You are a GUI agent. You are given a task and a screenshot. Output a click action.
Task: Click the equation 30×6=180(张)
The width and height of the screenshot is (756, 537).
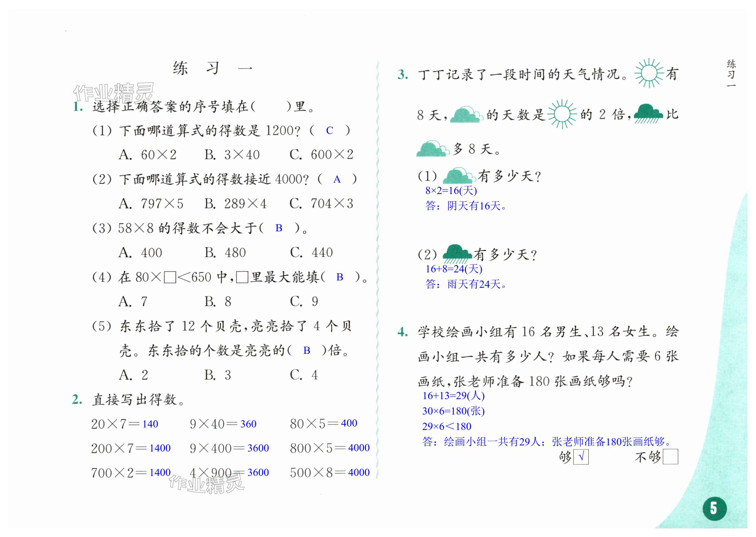[453, 411]
